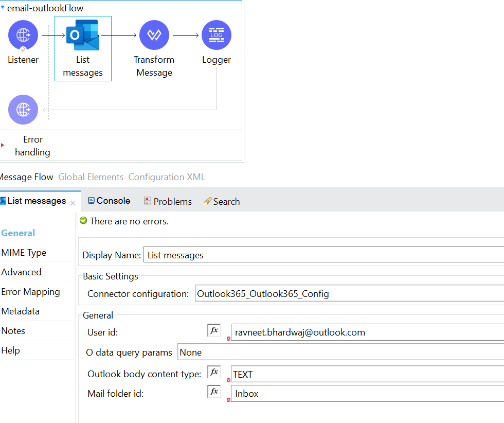The height and width of the screenshot is (423, 504).
Task: Collapse the email-outlookFlow flow
Action: tap(3, 8)
